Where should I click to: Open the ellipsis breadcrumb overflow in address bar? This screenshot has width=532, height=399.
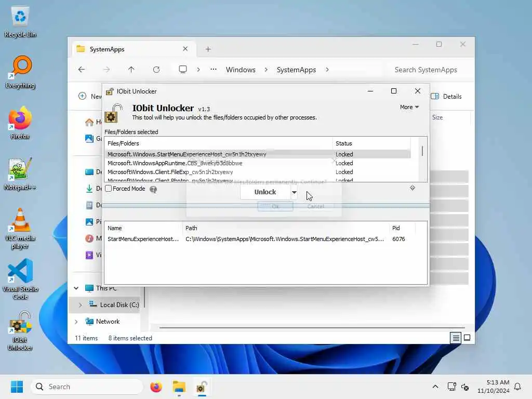[x=214, y=70]
